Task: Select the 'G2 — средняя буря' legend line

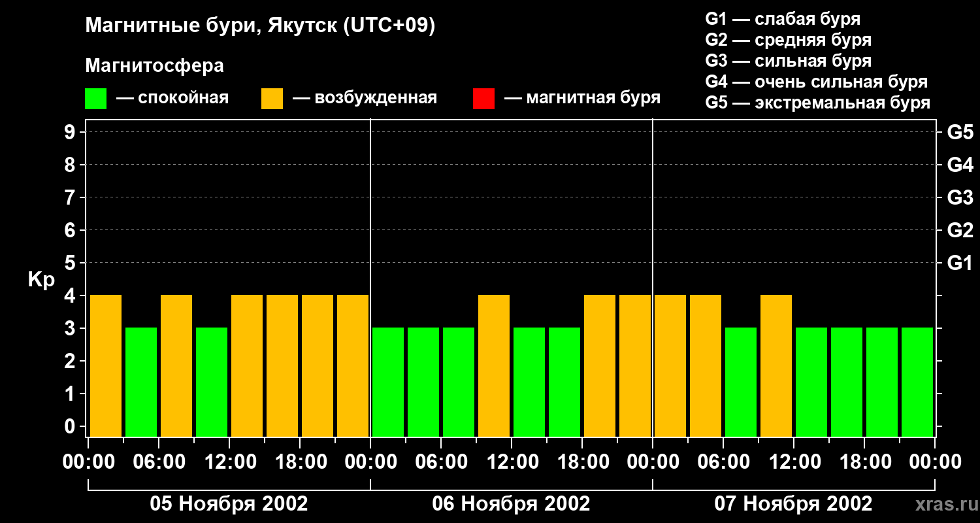Action: tap(788, 40)
